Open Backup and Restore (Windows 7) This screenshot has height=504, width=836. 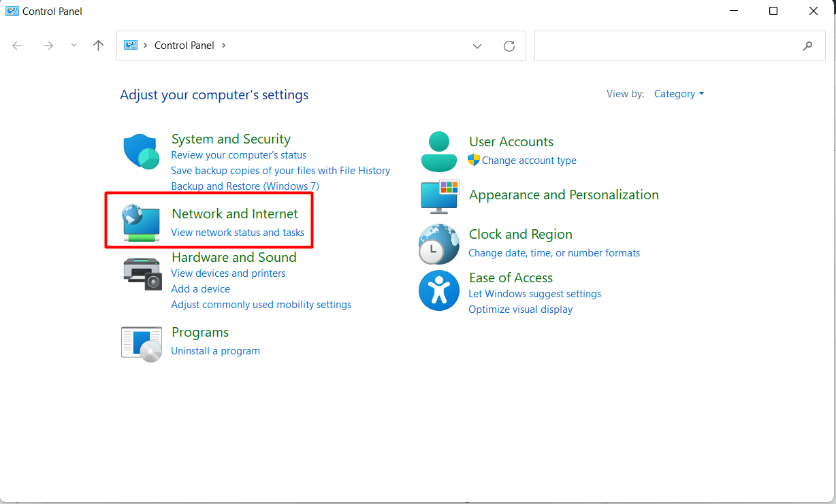[x=245, y=186]
